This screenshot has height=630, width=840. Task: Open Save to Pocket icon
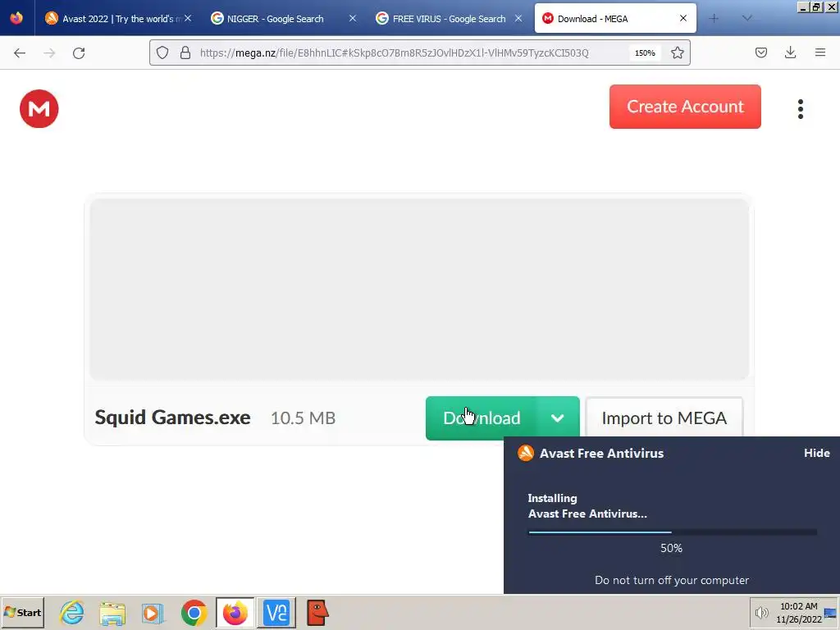(x=760, y=52)
